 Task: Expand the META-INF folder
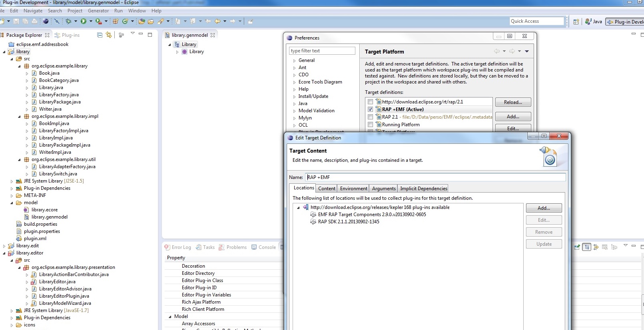12,196
